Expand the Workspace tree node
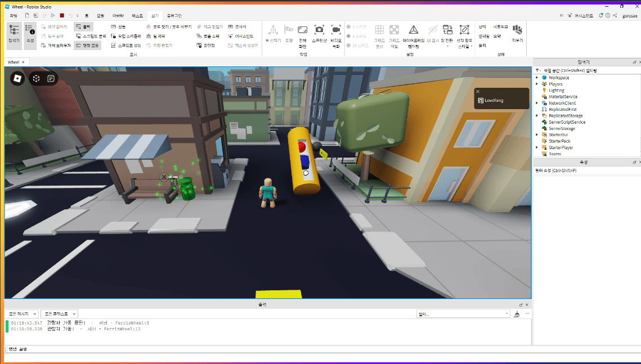The image size is (641, 364). [537, 78]
